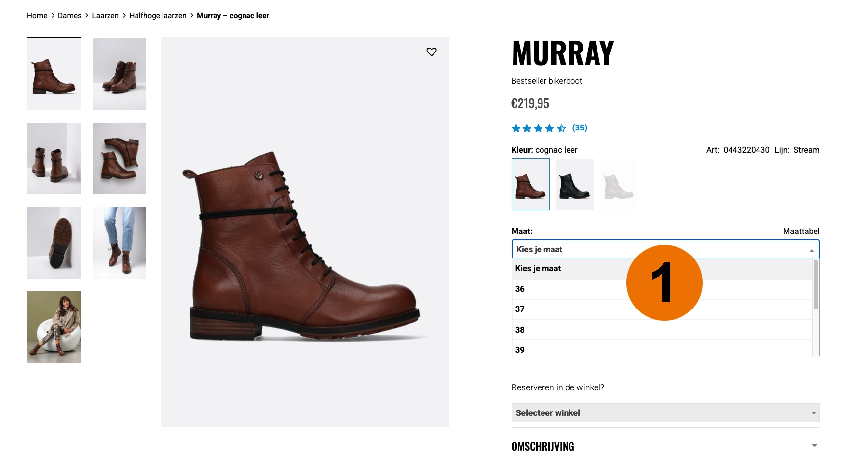Click the star rating icons
The image size is (868, 464).
click(539, 129)
